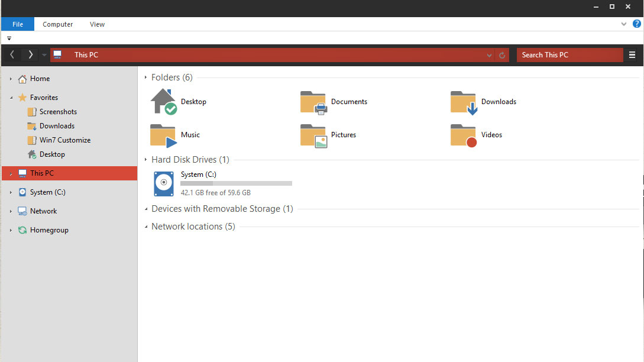The height and width of the screenshot is (362, 644).
Task: Click the This PC address bar text
Action: [86, 54]
